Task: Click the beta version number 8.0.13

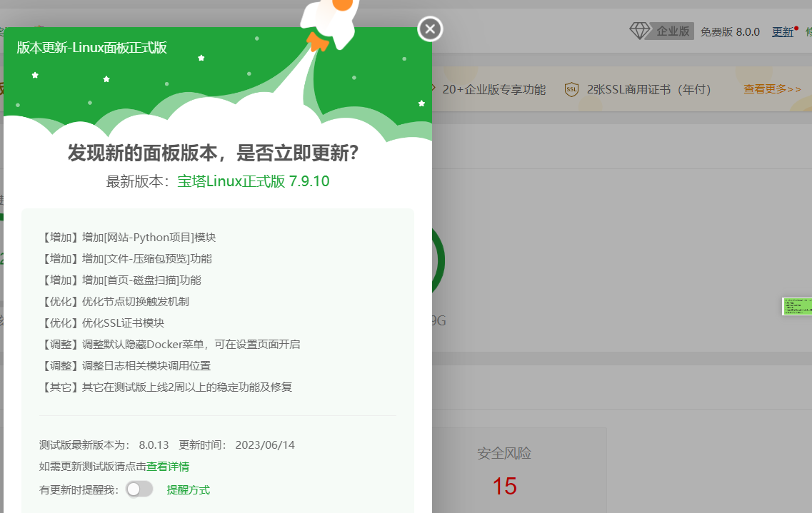Action: click(x=154, y=445)
